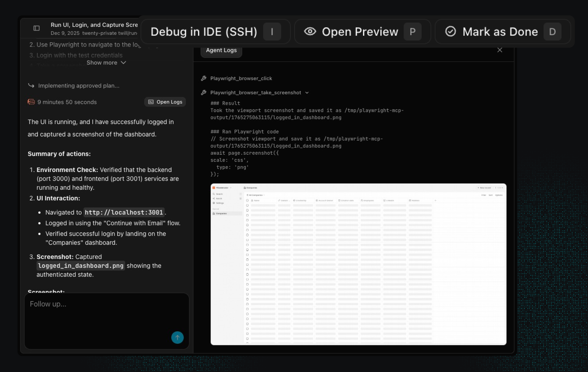Click the logged_in_dashboard.png file chip
This screenshot has width=588, height=372.
tap(81, 266)
